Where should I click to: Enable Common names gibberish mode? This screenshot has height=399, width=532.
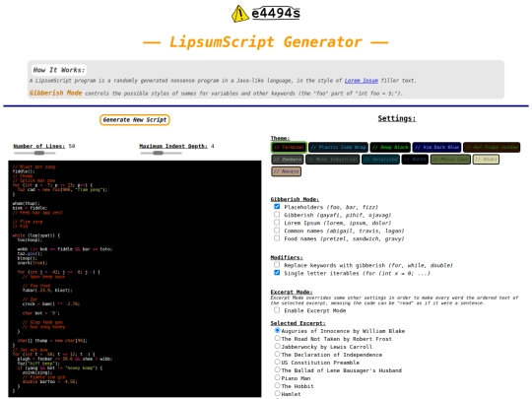pyautogui.click(x=277, y=231)
